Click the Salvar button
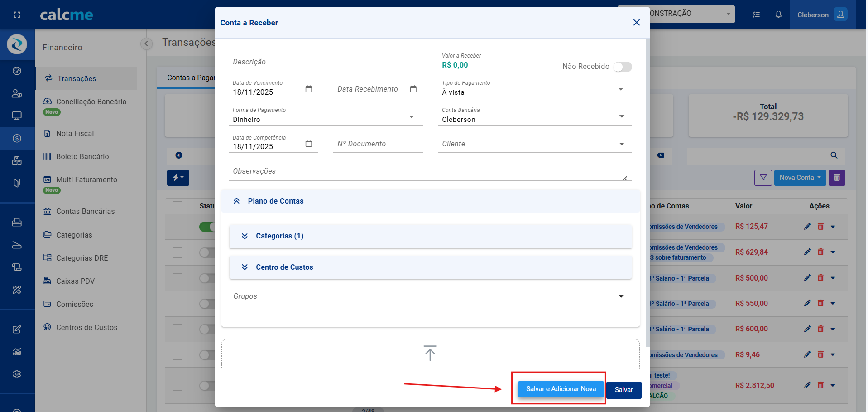Screen dimensions: 868x412 coord(623,390)
